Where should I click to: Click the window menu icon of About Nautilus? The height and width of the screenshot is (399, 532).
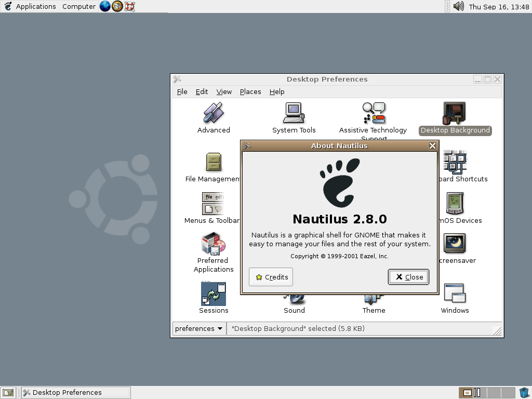(x=247, y=145)
